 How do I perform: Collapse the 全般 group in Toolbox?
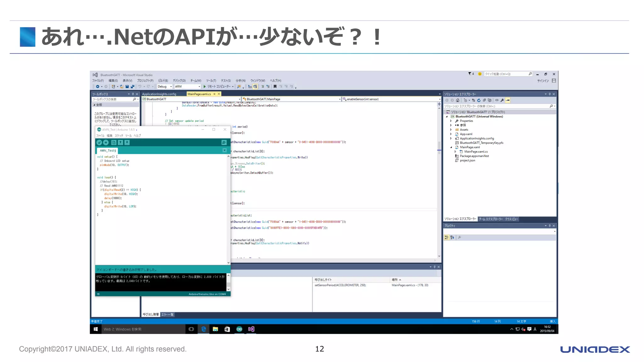(x=94, y=105)
